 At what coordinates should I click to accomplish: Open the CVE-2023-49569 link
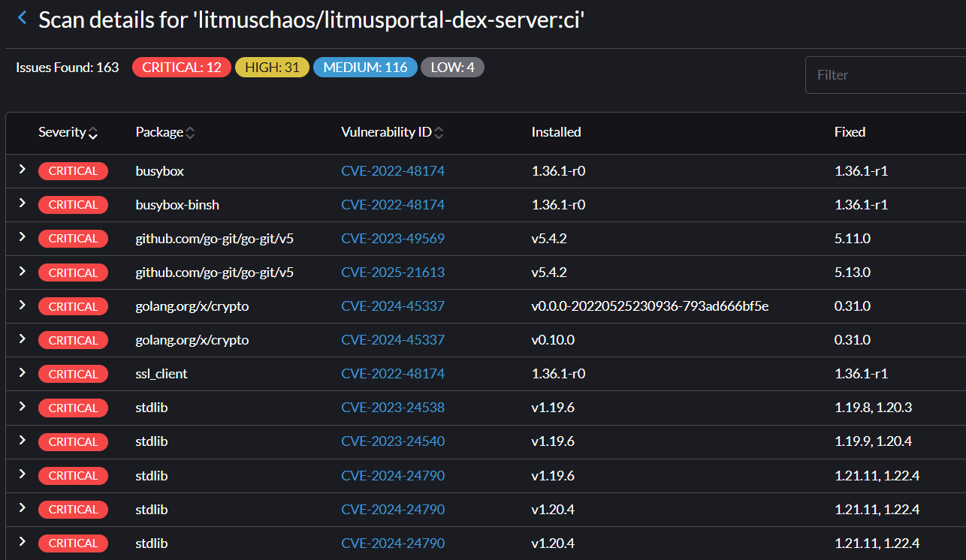coord(393,239)
